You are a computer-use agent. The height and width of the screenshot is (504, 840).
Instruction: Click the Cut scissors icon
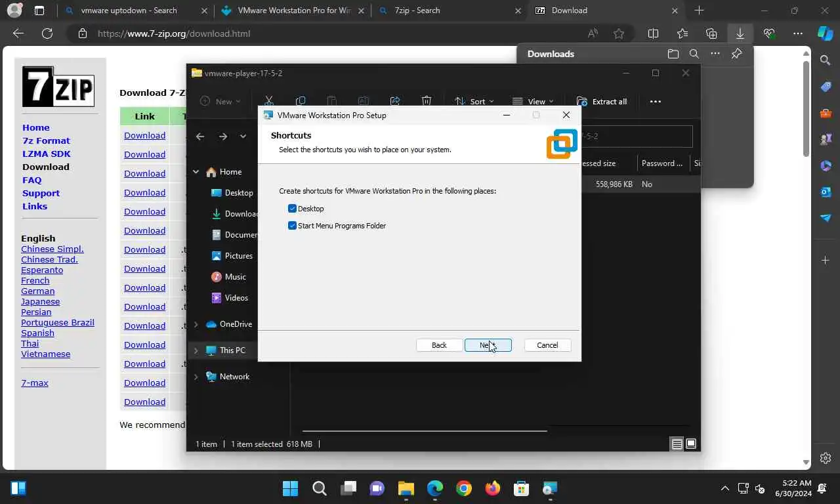pos(269,101)
